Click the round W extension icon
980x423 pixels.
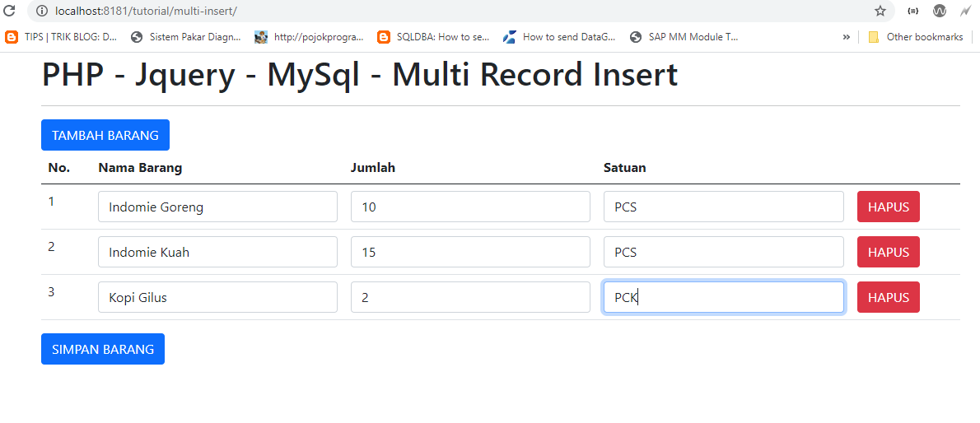(940, 11)
